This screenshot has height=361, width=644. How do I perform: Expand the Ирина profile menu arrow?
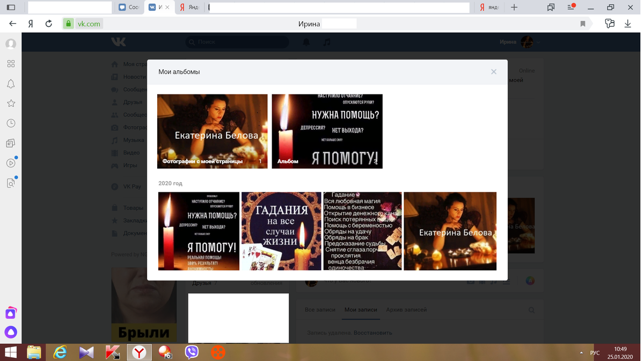pos(538,42)
